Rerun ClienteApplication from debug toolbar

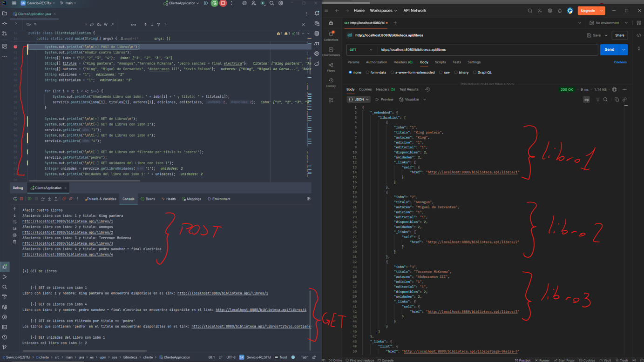(x=15, y=199)
